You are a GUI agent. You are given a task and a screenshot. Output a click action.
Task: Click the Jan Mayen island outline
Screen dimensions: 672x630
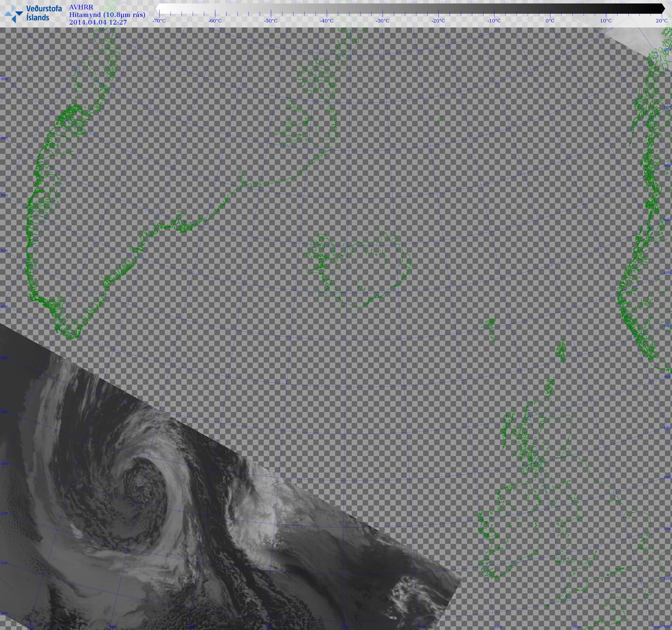(439, 120)
